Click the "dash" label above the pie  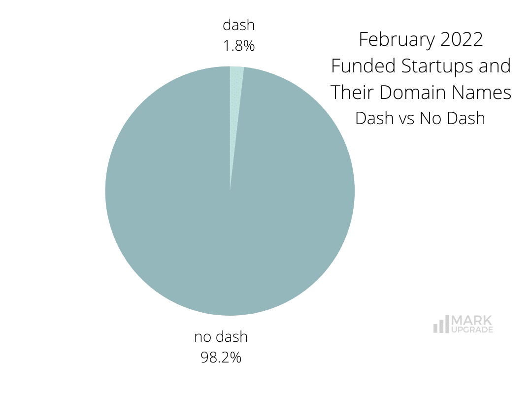[x=238, y=25]
